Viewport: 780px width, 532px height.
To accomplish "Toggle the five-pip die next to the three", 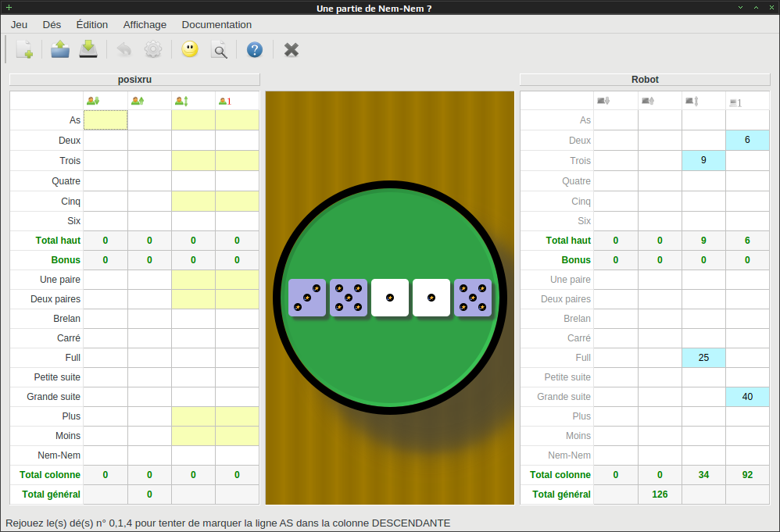I will (x=349, y=298).
